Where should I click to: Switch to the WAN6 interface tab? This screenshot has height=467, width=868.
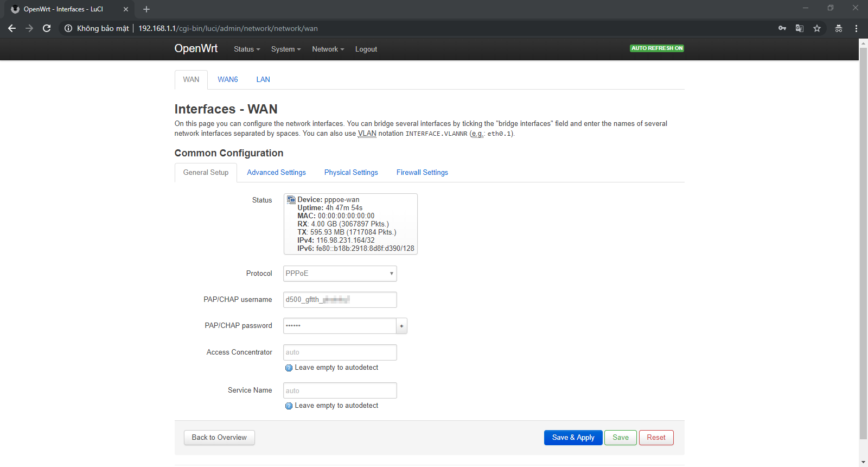[228, 79]
